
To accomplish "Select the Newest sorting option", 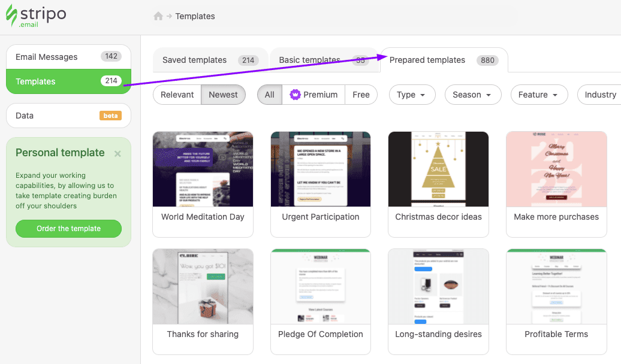I will [223, 95].
